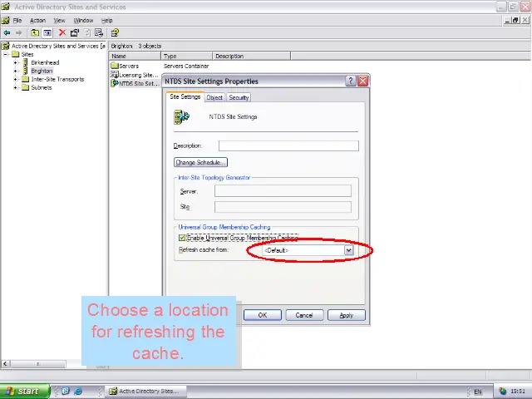Click the dialog question mark help button
532x399 pixels.
coord(351,81)
